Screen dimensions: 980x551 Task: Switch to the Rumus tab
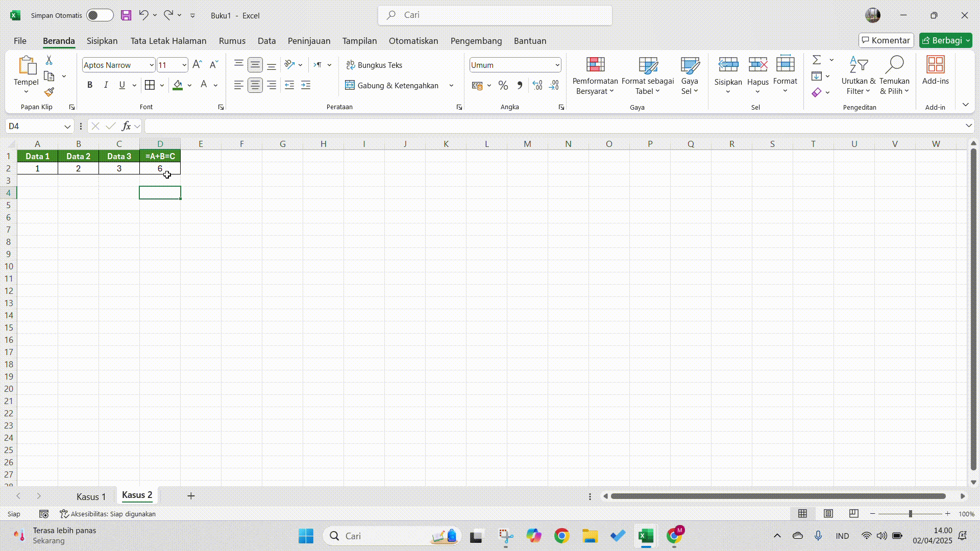232,41
